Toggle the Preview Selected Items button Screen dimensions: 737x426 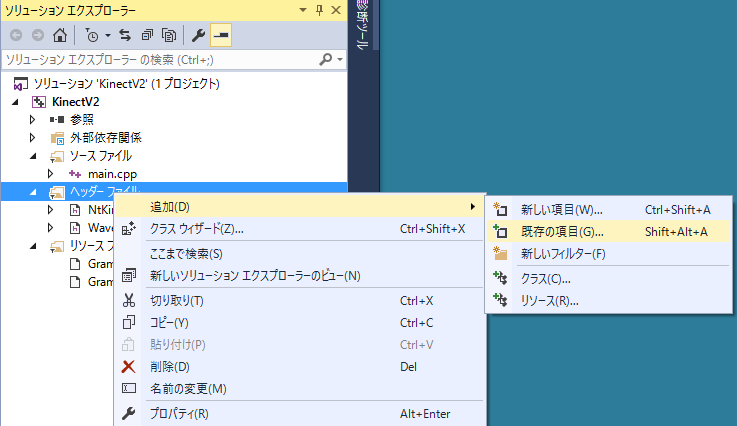(x=220, y=35)
